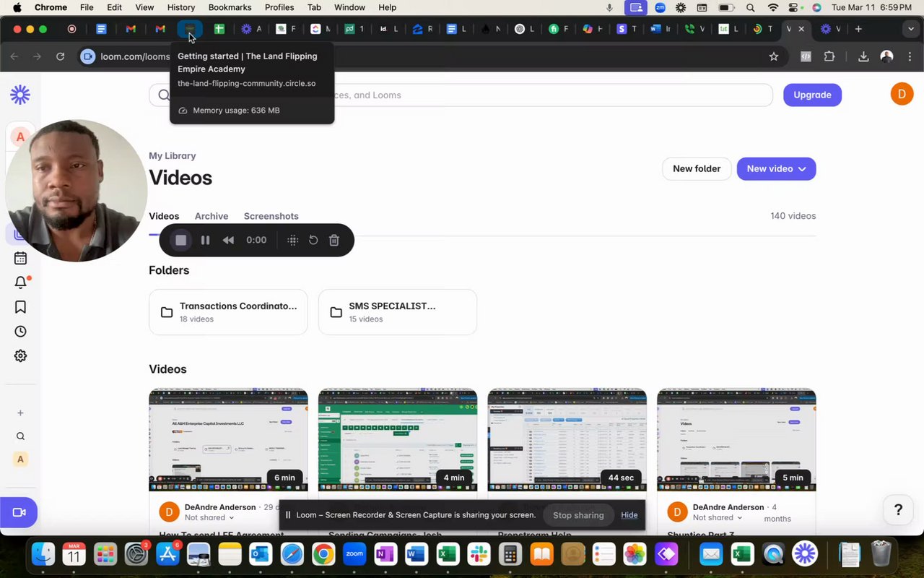Open the 6 min video thumbnail
This screenshot has height=578, width=924.
pyautogui.click(x=228, y=440)
